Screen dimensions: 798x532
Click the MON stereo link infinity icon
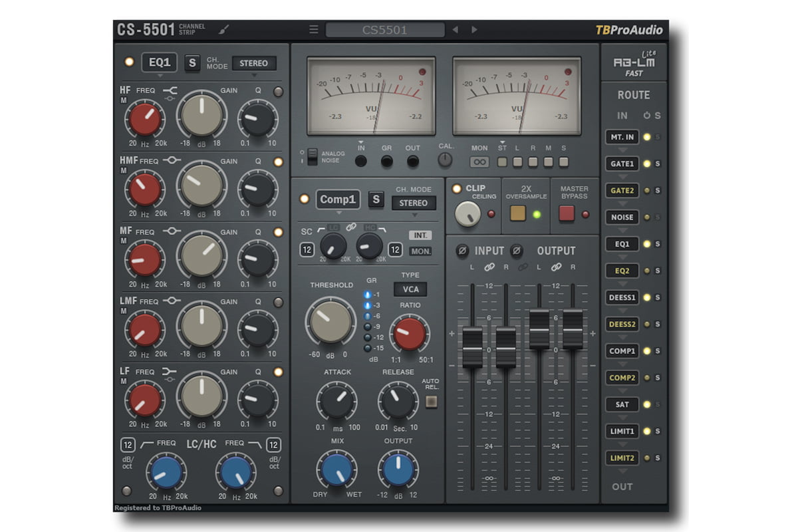[479, 162]
